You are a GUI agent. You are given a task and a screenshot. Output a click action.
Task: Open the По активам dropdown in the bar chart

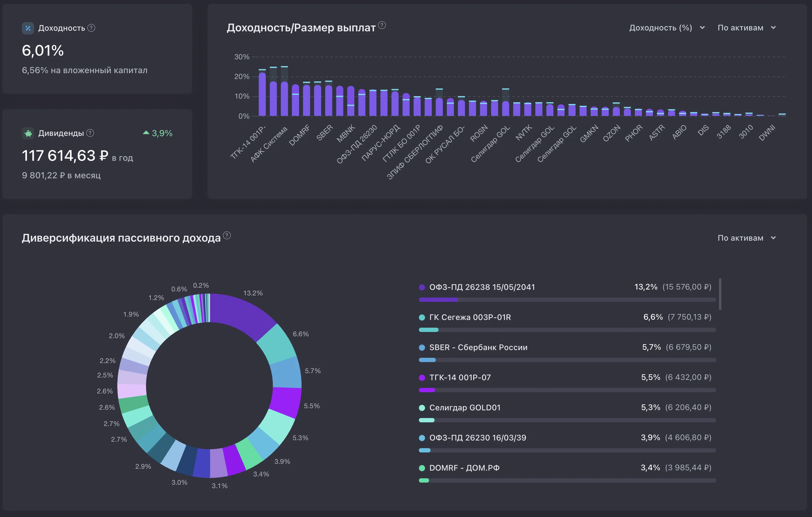pyautogui.click(x=747, y=28)
